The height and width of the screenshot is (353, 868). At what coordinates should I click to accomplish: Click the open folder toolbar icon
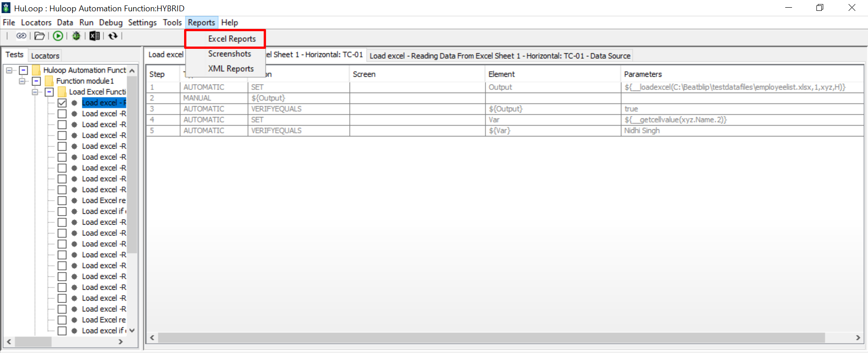click(x=40, y=36)
